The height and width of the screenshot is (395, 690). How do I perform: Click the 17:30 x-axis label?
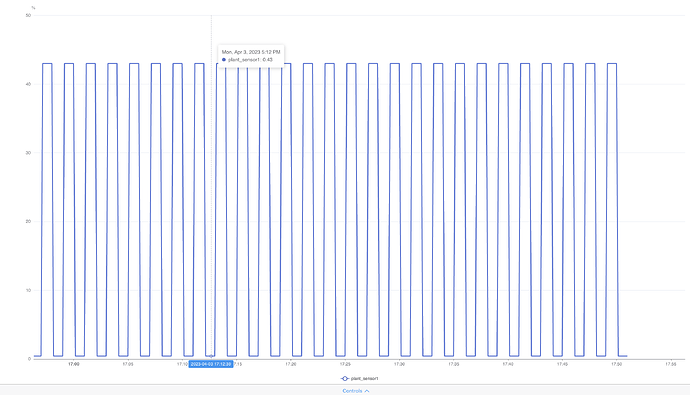[x=399, y=364]
